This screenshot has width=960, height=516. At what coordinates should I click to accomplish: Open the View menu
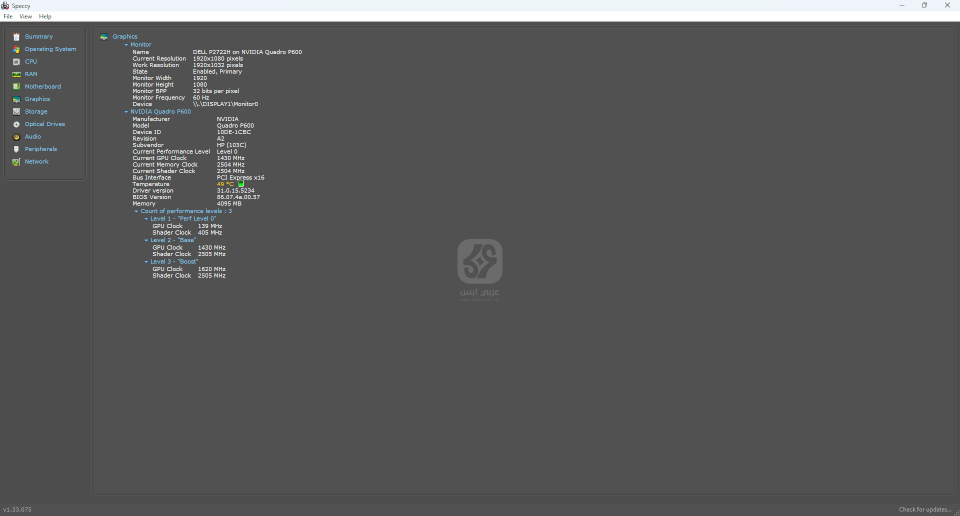[26, 17]
